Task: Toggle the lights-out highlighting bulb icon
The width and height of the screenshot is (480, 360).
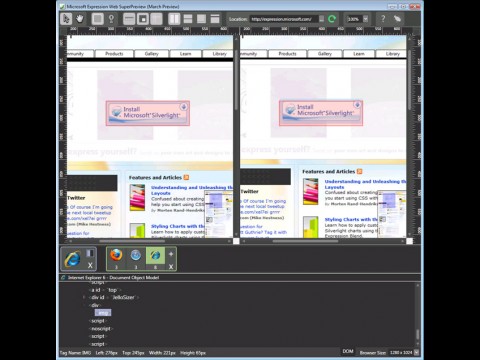Action: 111,19
